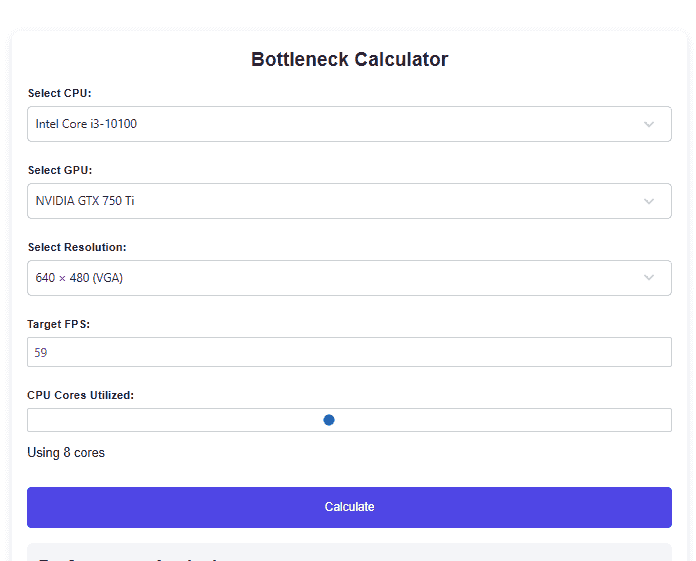Viewport: 696px width, 561px height.
Task: Click the chevron arrow in the GPU selector
Action: click(649, 201)
